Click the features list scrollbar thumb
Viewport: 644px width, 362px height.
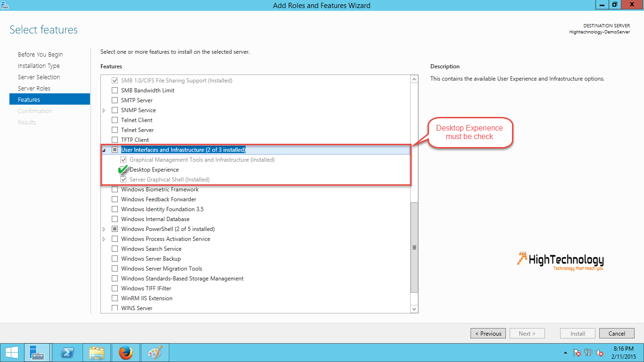tap(414, 247)
